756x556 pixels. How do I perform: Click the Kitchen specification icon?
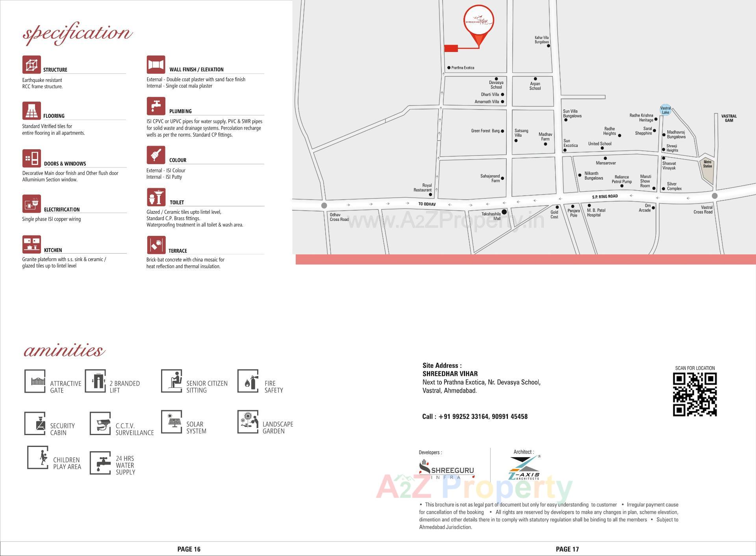(31, 243)
